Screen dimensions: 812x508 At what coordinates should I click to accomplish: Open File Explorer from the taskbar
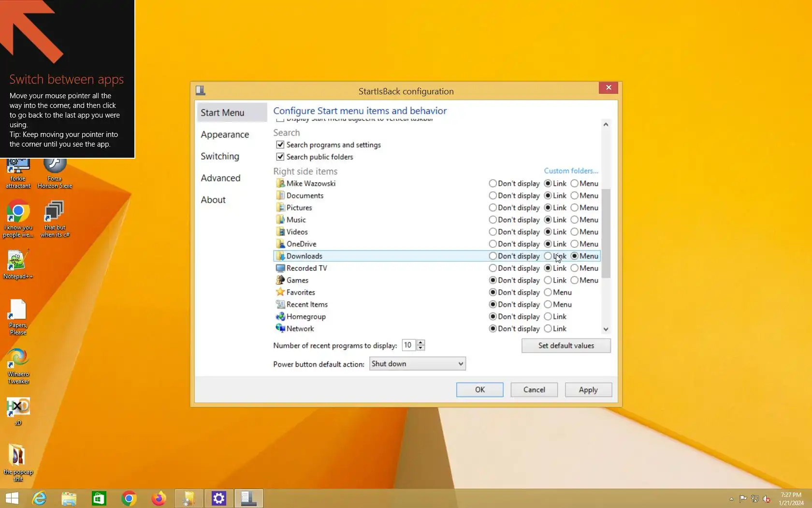69,498
